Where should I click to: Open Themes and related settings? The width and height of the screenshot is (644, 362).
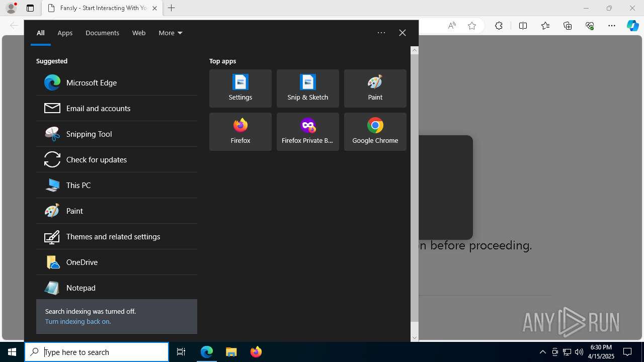(116, 236)
